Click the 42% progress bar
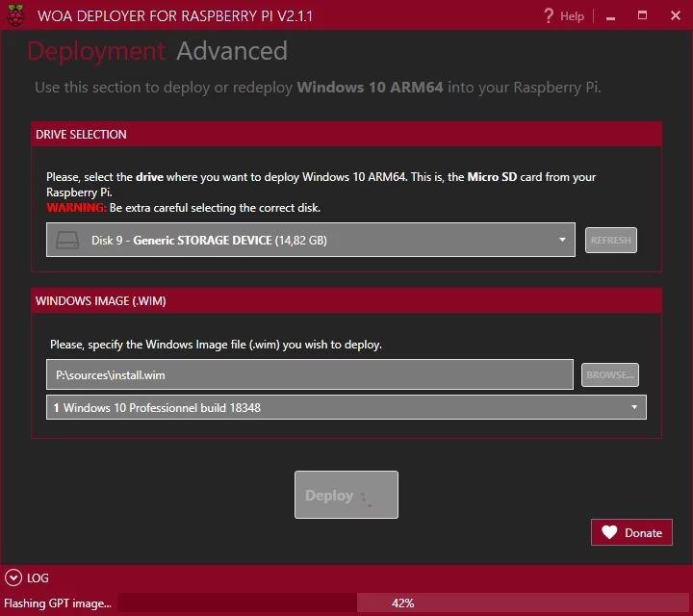 point(402,603)
